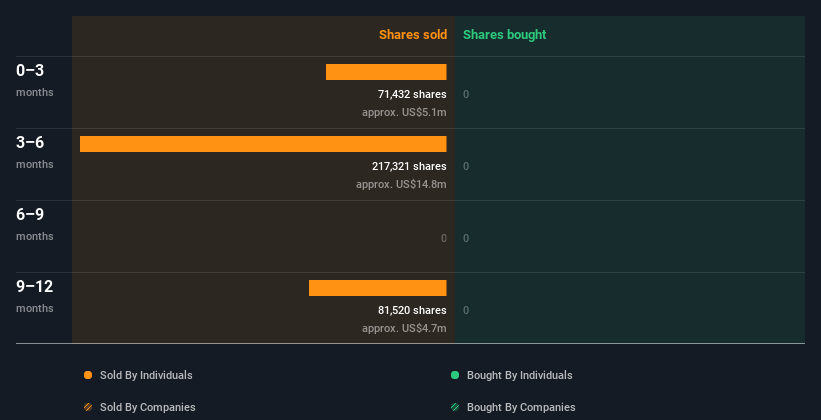This screenshot has height=420, width=821.
Task: Click the striped Bought By Companies legend icon
Action: click(455, 407)
